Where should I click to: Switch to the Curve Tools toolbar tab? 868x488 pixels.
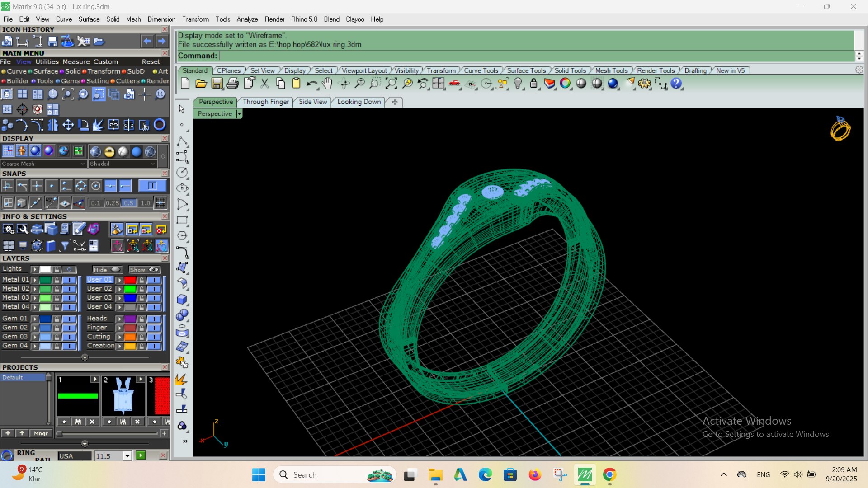(481, 70)
